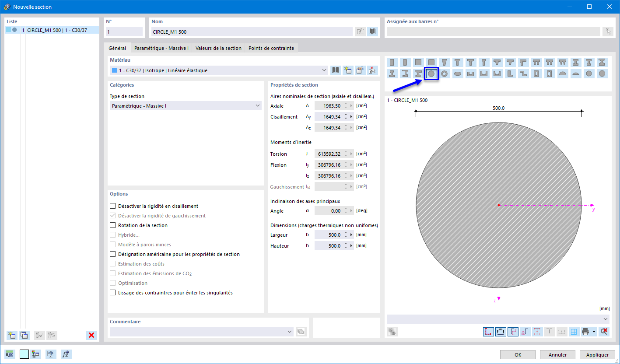Open the Matériau dropdown list
This screenshot has width=620, height=364.
324,70
